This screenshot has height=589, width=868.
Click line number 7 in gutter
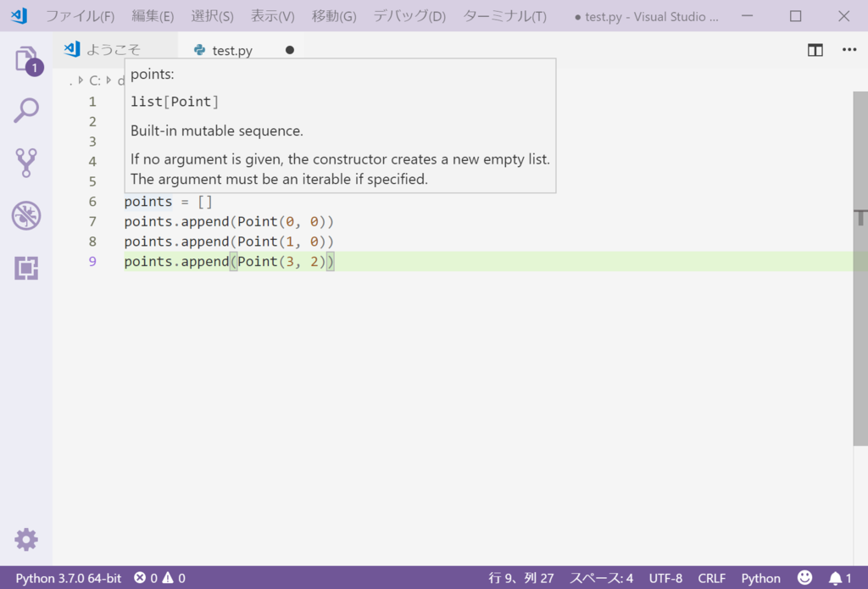click(92, 221)
